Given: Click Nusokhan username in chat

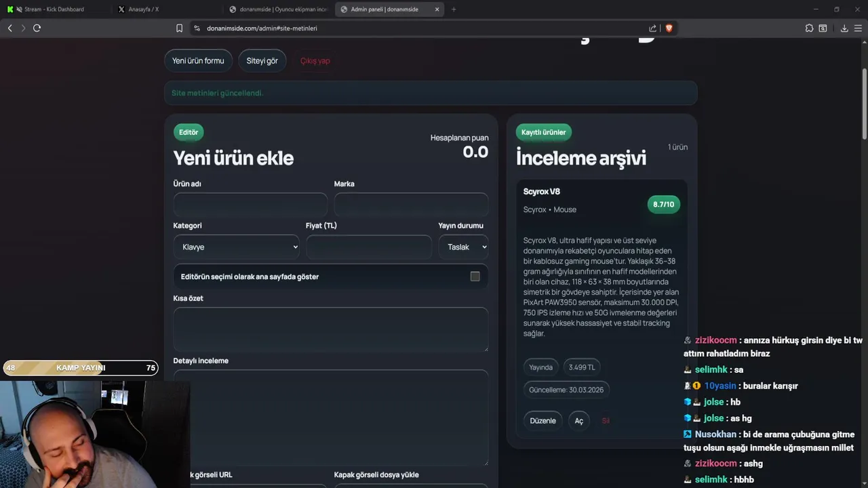Looking at the screenshot, I should coord(715,434).
